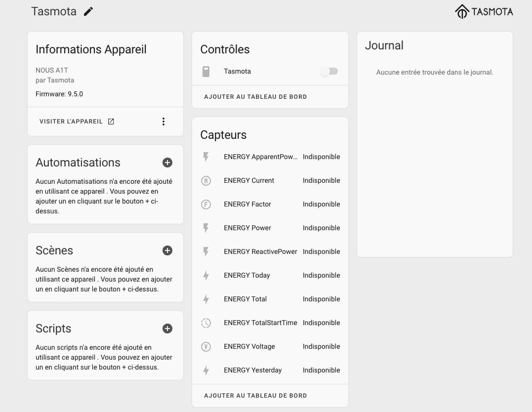Add a new script with plus icon
The width and height of the screenshot is (532, 412).
[x=167, y=329]
